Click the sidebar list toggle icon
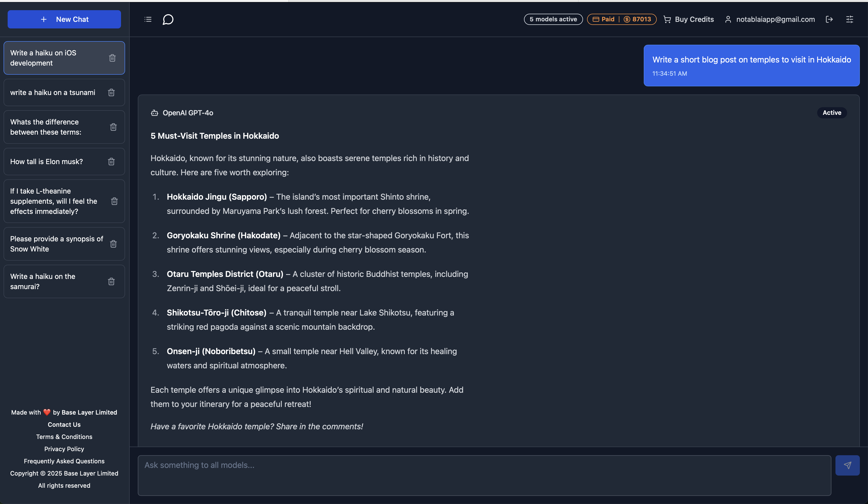Viewport: 868px width, 504px height. pyautogui.click(x=148, y=19)
